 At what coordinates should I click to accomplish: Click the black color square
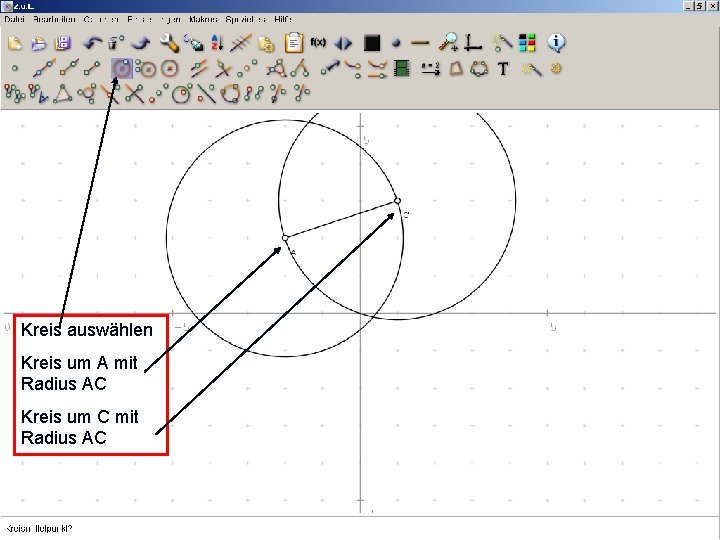click(x=372, y=43)
